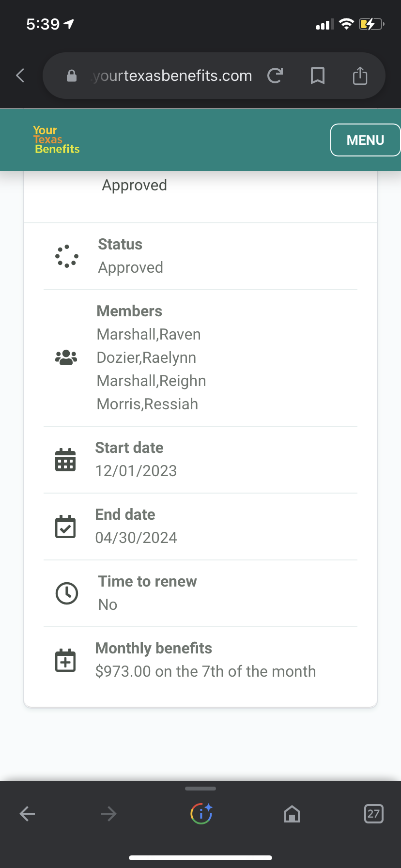Open the share sheet icon

(x=360, y=76)
